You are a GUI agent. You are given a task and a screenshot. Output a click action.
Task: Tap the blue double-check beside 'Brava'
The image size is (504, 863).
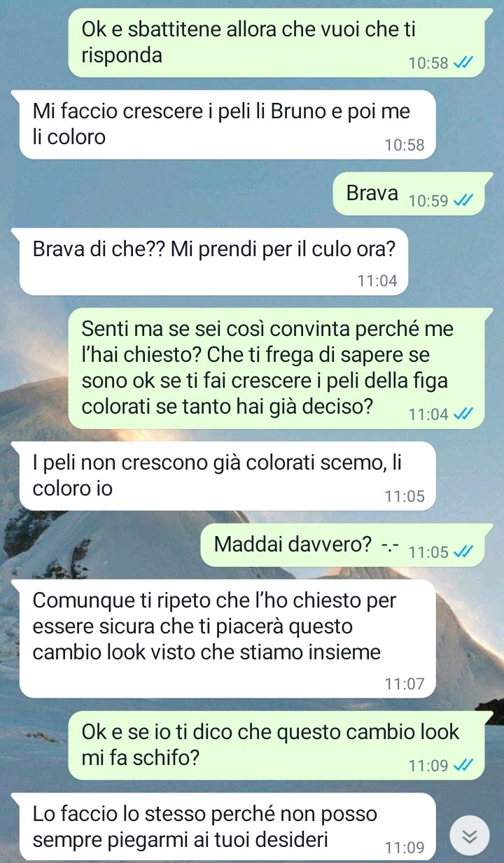[463, 201]
